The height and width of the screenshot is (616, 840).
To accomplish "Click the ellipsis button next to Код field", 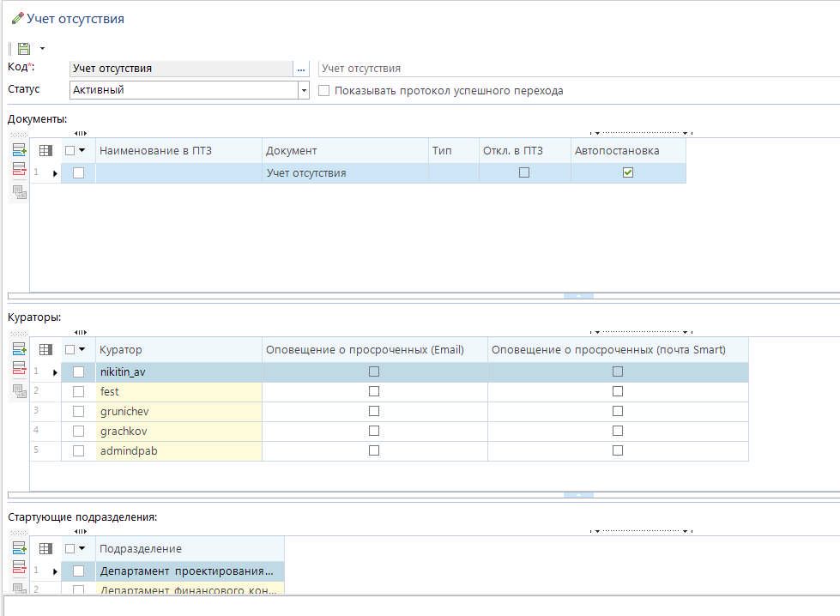I will [301, 69].
